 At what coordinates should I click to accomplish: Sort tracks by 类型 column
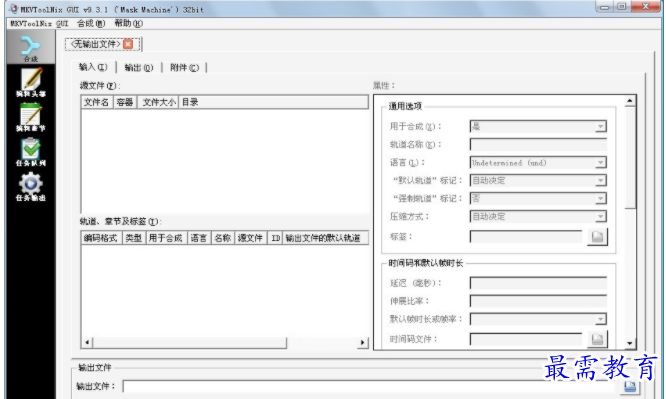pyautogui.click(x=134, y=238)
